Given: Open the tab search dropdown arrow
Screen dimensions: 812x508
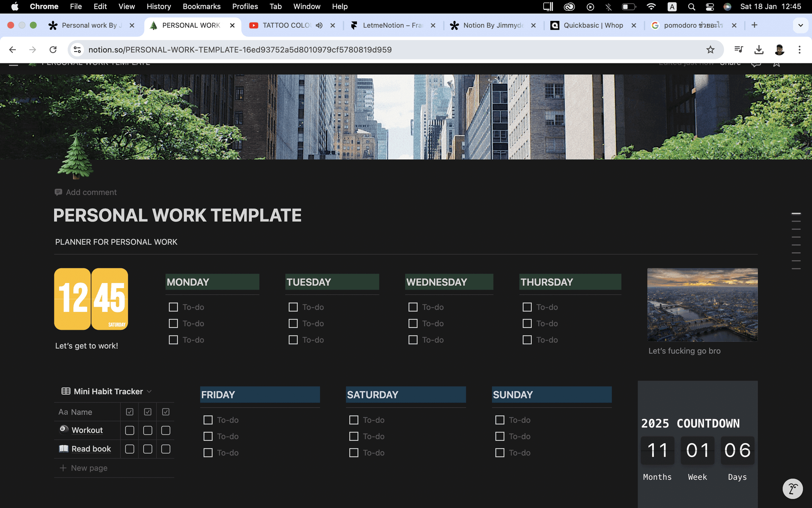Looking at the screenshot, I should click(x=801, y=25).
